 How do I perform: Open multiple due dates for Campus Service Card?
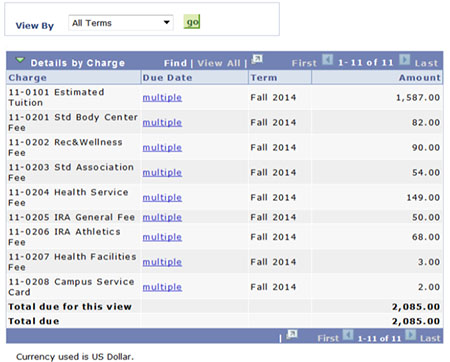click(162, 287)
